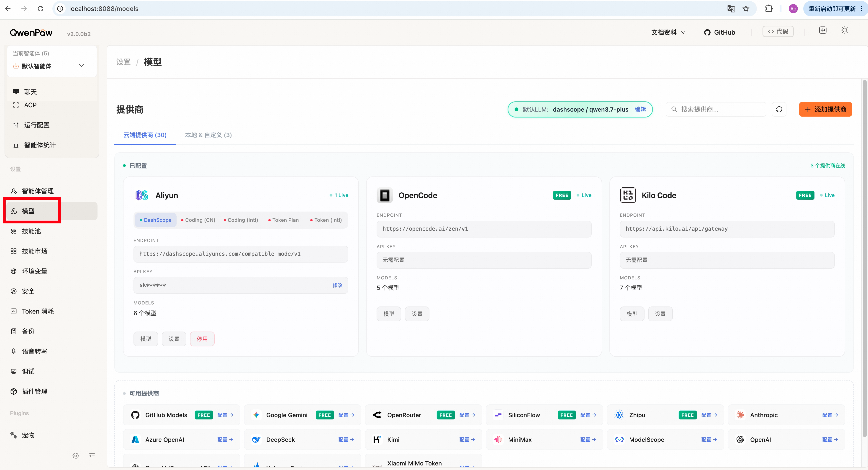Open the Google Translate icon in address bar
This screenshot has width=868, height=470.
[x=731, y=9]
